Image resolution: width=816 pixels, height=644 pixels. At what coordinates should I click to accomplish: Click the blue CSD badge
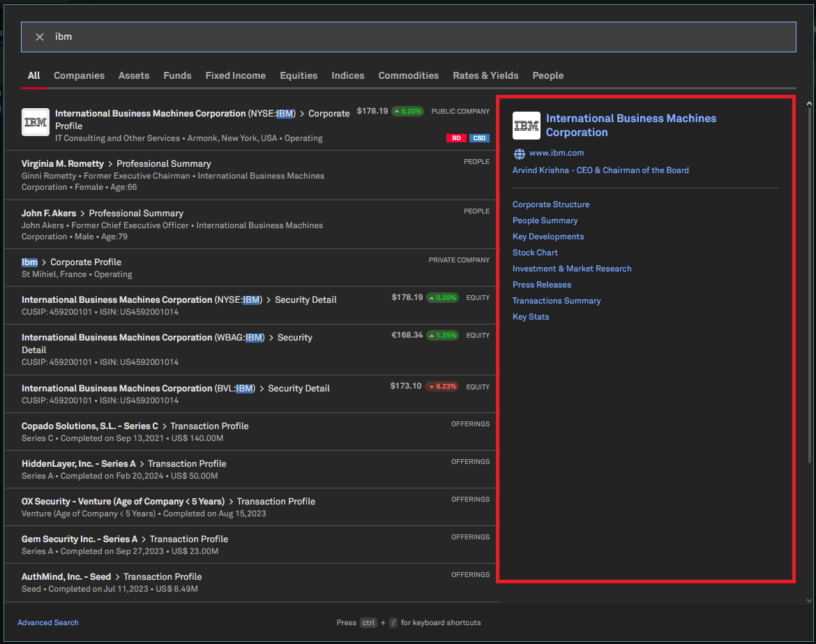pos(479,138)
